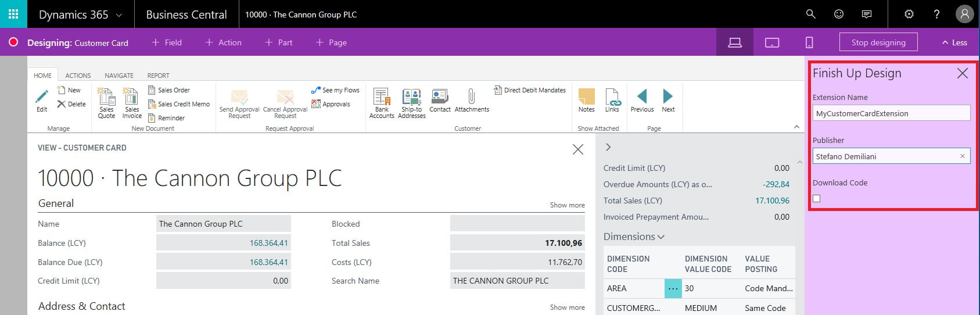Image resolution: width=980 pixels, height=315 pixels.
Task: Create a New customer record
Action: tap(69, 90)
